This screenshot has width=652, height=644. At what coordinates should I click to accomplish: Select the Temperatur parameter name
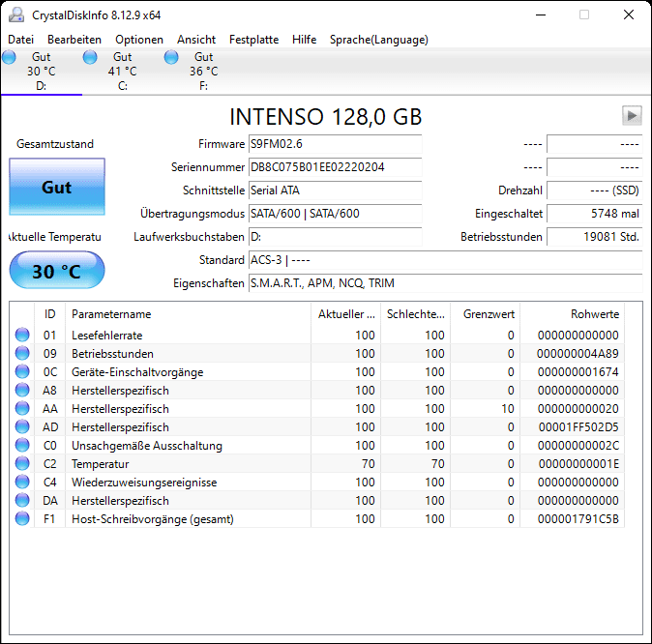(x=101, y=464)
